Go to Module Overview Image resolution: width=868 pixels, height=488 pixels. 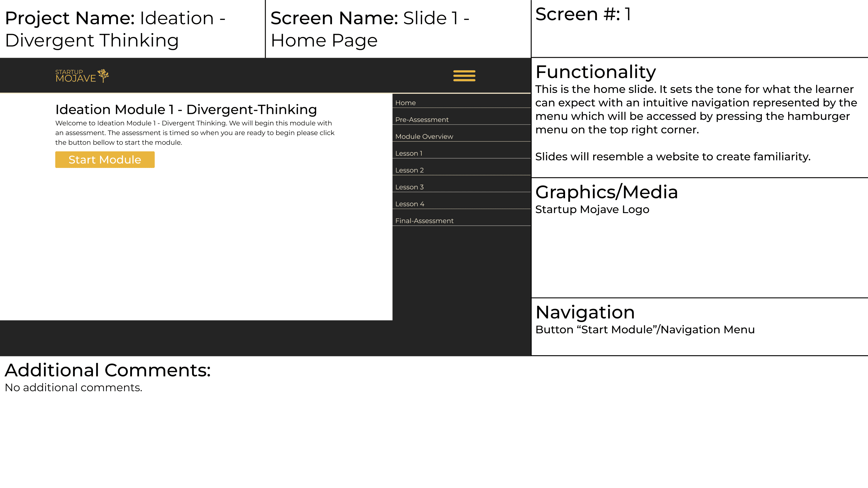pyautogui.click(x=424, y=136)
